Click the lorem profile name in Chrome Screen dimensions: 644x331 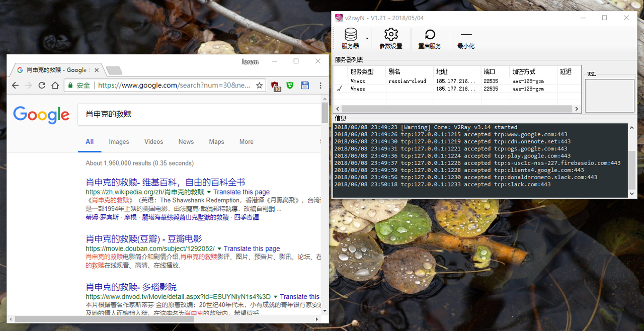[250, 62]
